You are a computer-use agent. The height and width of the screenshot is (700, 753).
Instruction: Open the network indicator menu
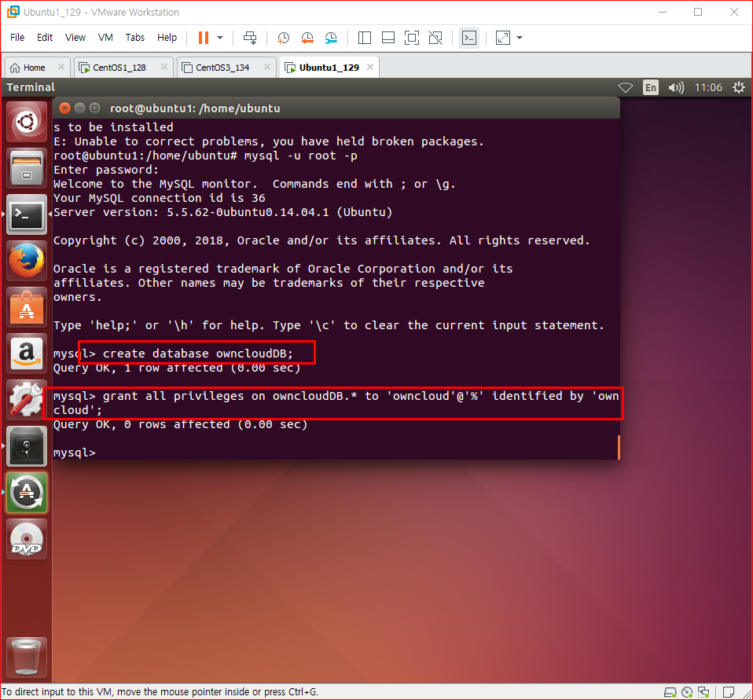point(625,87)
